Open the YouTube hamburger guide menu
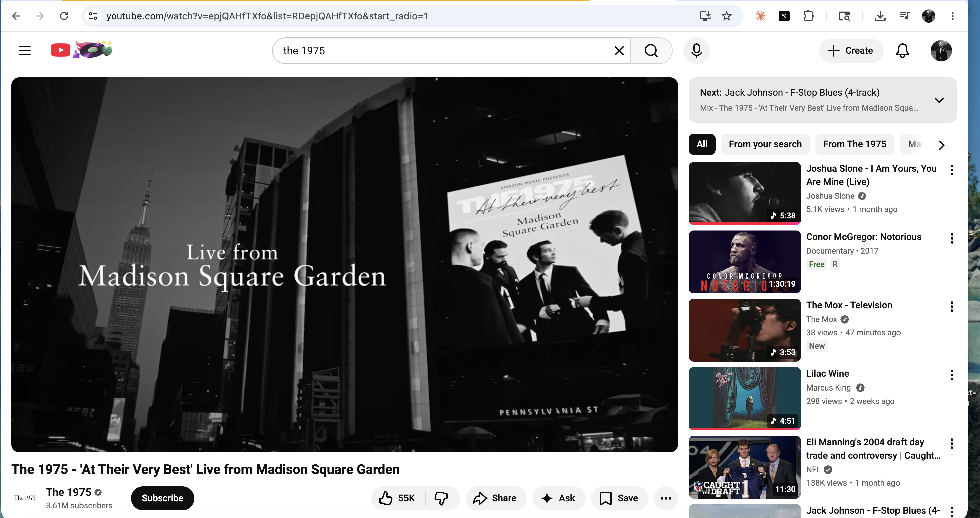980x518 pixels. 25,50
